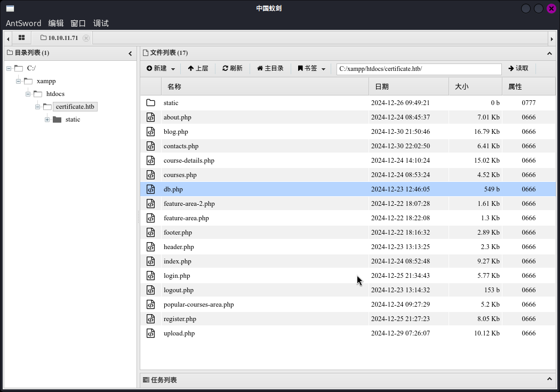The width and height of the screenshot is (560, 392).
Task: Click the blog.php file icon
Action: 151,131
